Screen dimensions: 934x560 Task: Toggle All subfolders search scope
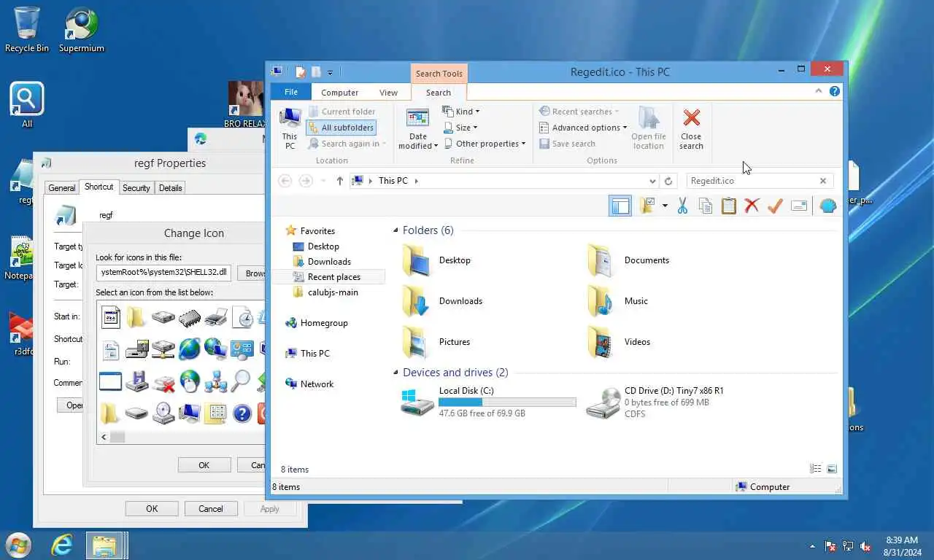click(341, 128)
